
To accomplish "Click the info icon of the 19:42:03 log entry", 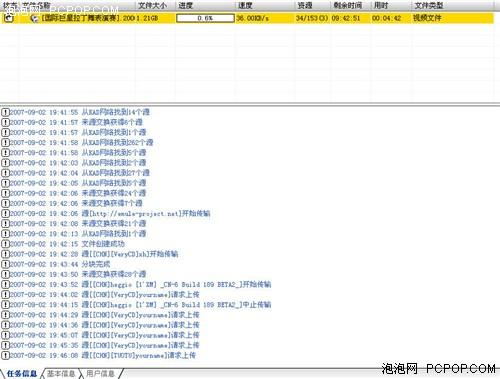I will (x=5, y=163).
